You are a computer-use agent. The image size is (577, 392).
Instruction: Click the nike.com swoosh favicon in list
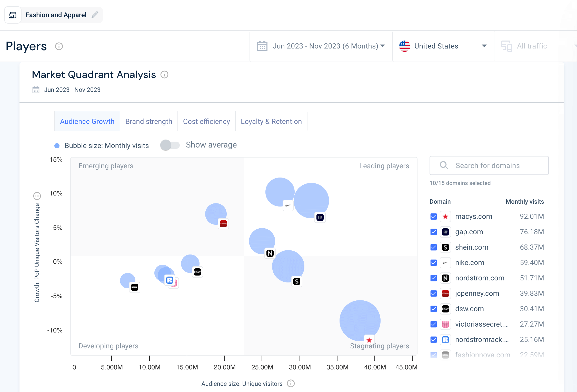pos(445,263)
